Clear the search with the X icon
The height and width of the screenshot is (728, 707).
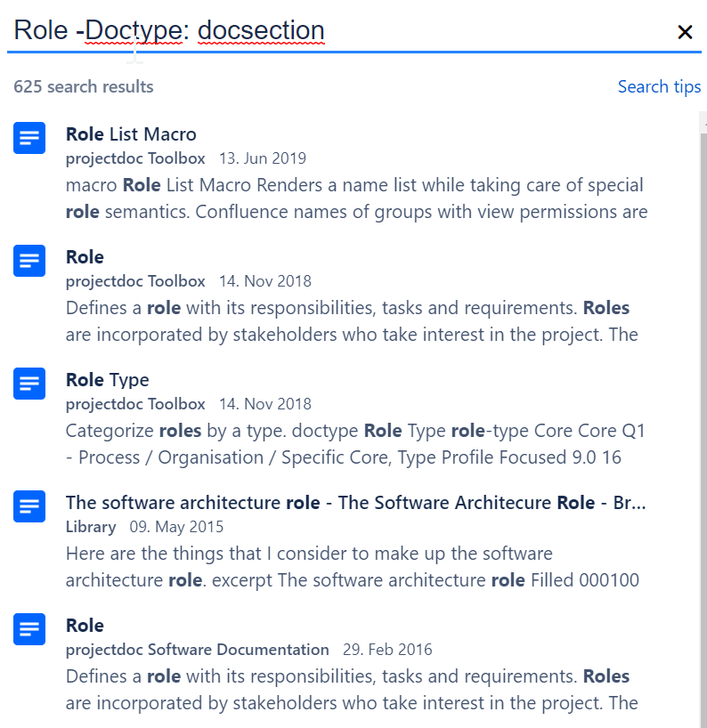click(685, 32)
